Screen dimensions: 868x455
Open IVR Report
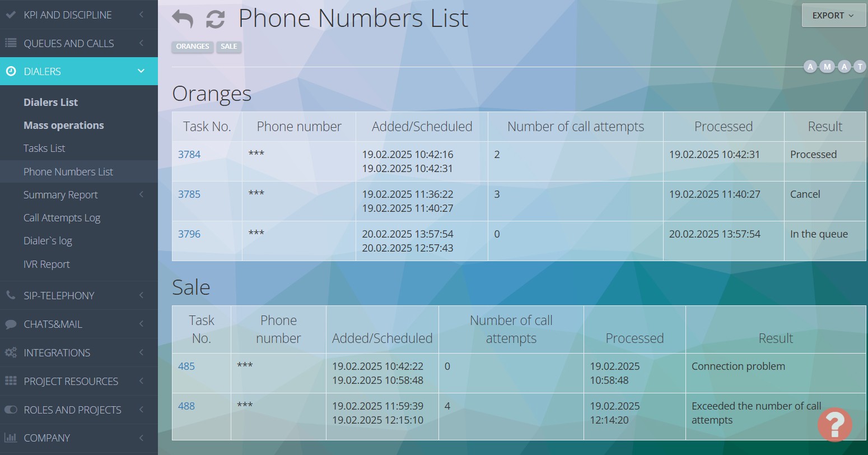46,264
